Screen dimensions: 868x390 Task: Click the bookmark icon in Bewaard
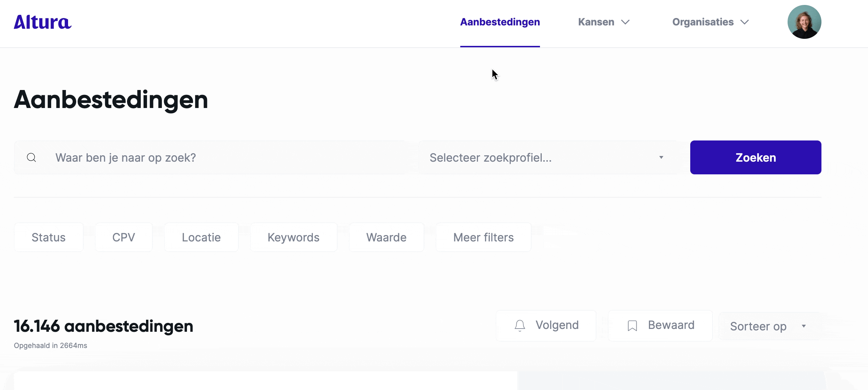click(x=632, y=325)
